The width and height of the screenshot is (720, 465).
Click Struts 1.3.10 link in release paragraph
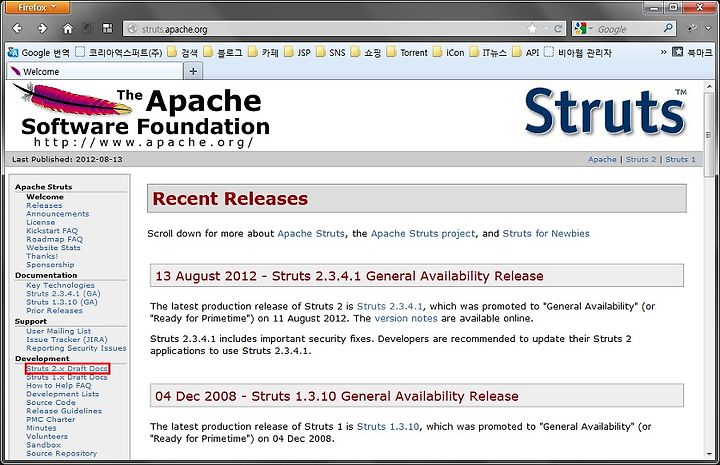[388, 426]
